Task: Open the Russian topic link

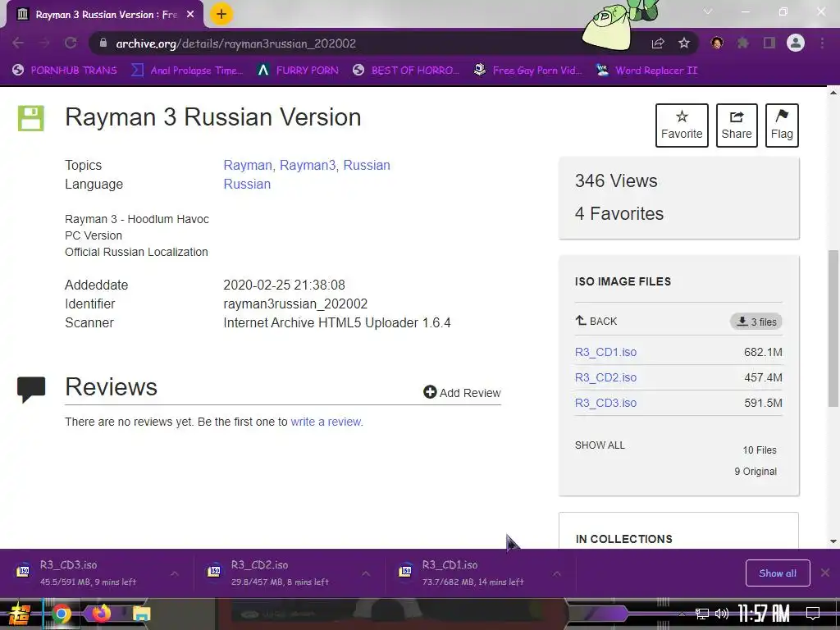Action: [x=367, y=165]
